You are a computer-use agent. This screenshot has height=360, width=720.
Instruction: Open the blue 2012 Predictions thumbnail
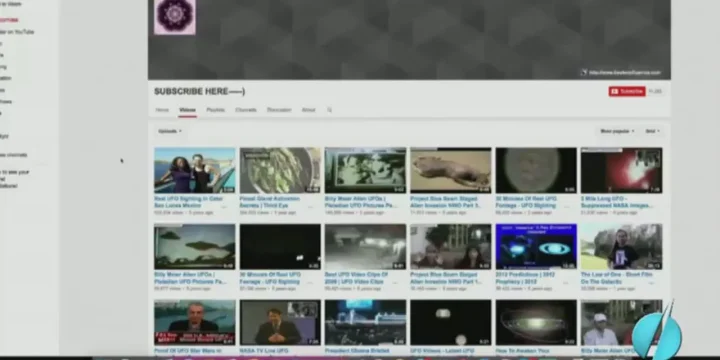coord(536,247)
